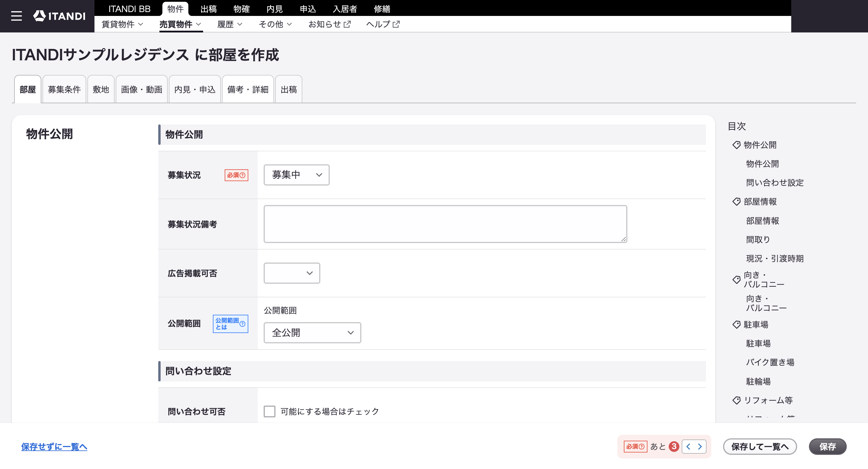This screenshot has height=469, width=868.
Task: Click the tag icon beside リフォーム等
Action: point(736,400)
